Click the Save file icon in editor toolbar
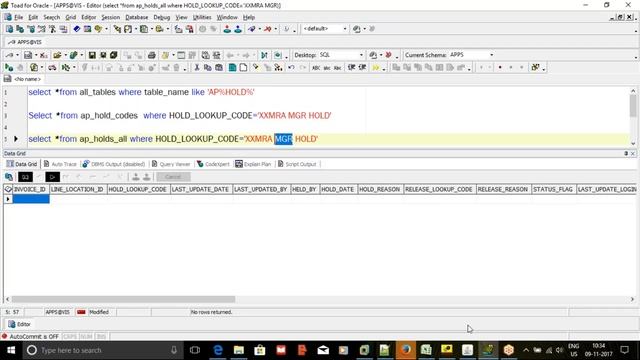This screenshot has width=640, height=360. click(92, 55)
